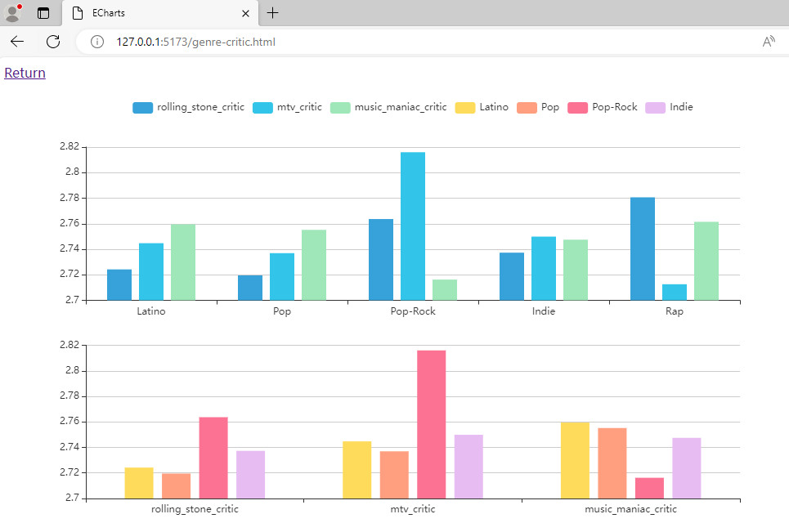The image size is (789, 532).
Task: Open the browser profile avatar icon
Action: (x=12, y=13)
